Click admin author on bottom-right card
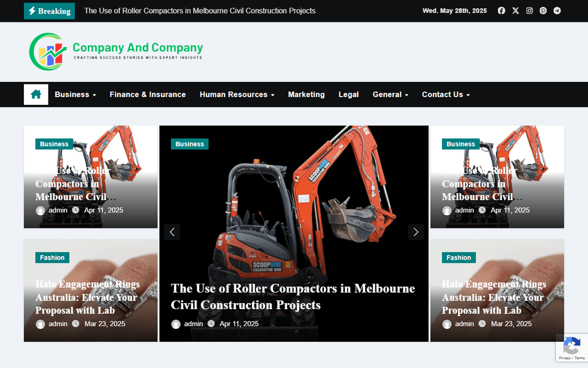The height and width of the screenshot is (368, 588). pos(458,324)
